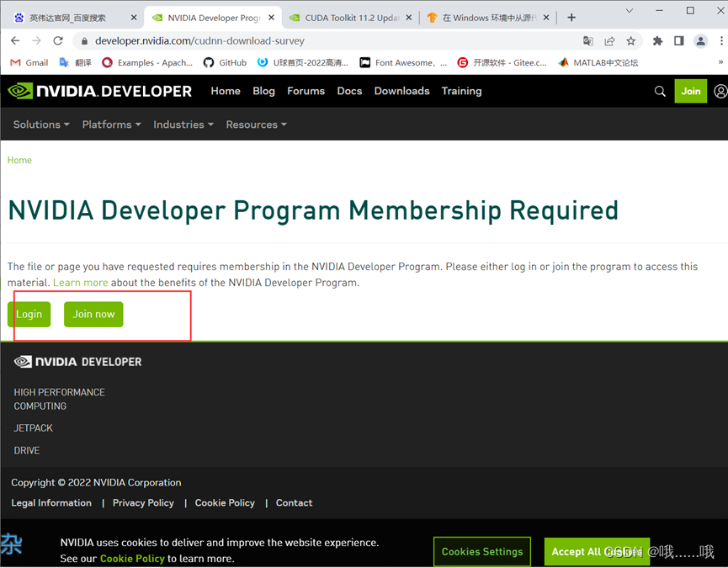Image resolution: width=728 pixels, height=568 pixels.
Task: Open a new browser tab with plus
Action: 571,18
